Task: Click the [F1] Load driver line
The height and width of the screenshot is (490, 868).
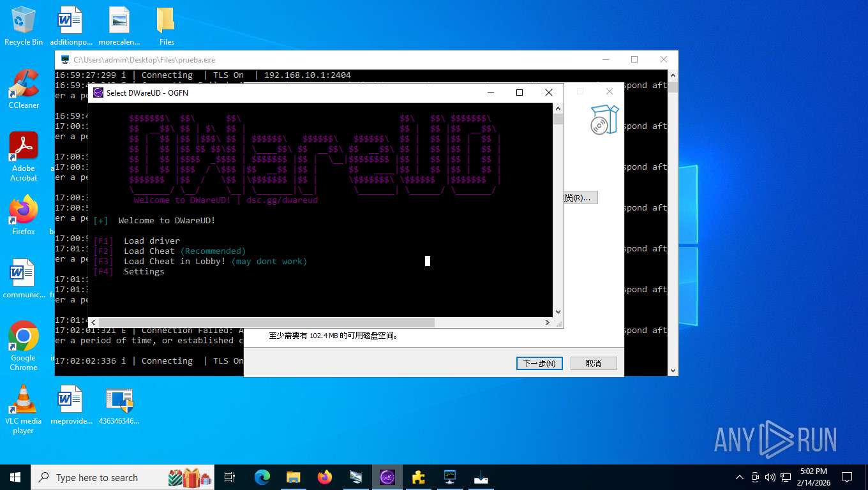Action: tap(137, 241)
